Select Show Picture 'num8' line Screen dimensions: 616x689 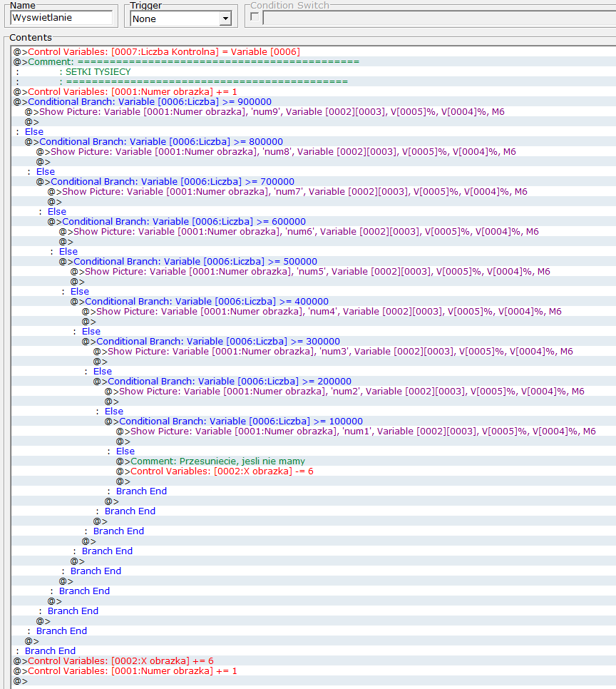click(x=276, y=152)
